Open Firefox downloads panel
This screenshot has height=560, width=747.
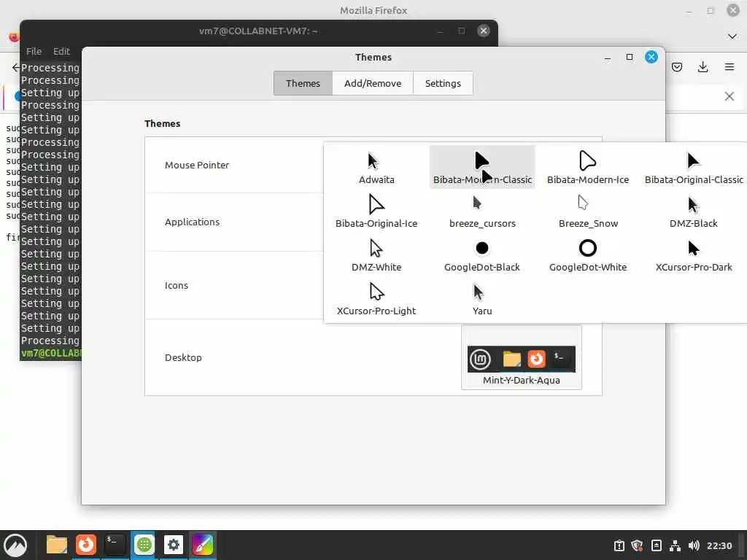coord(703,67)
